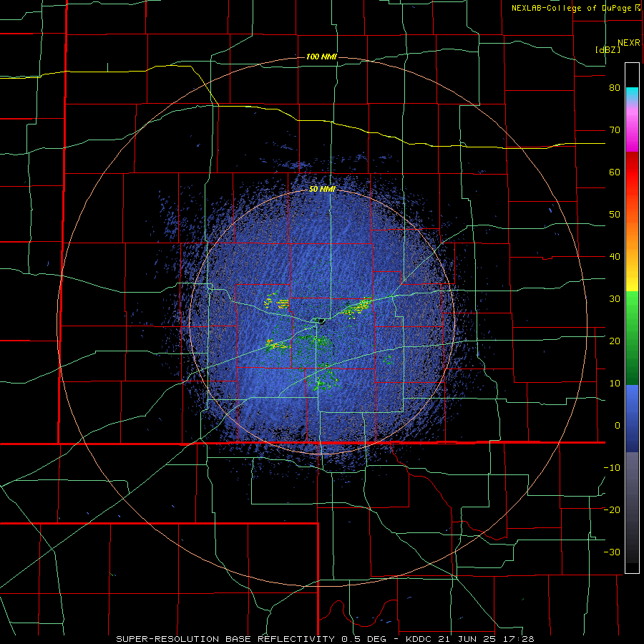Click the 50 value on the dBZ scale

click(615, 215)
